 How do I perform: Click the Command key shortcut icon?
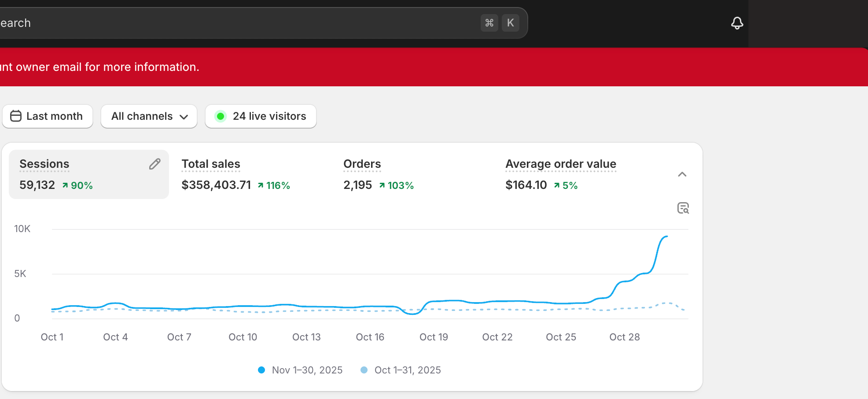489,23
